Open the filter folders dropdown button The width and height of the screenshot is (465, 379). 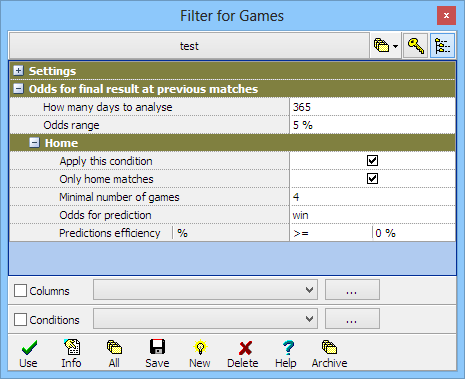(386, 46)
